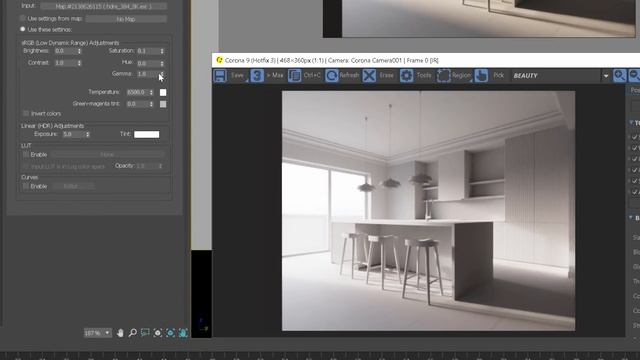Click the Saturation spinner arrows
Viewport: 640px width, 360px height.
tap(162, 51)
